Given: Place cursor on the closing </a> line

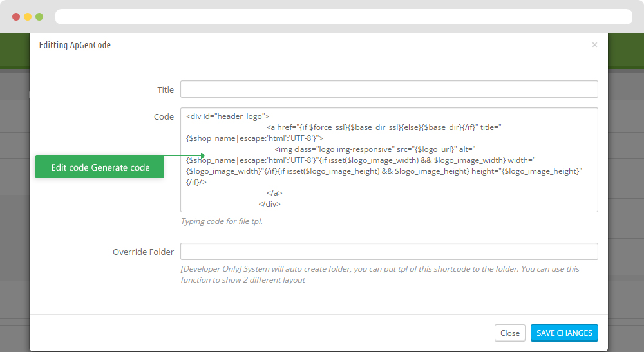Looking at the screenshot, I should (274, 193).
